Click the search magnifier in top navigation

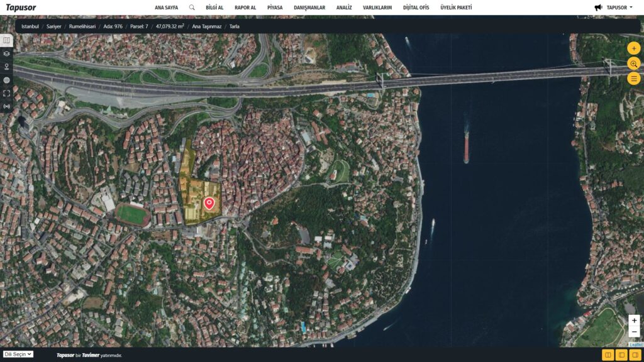192,8
